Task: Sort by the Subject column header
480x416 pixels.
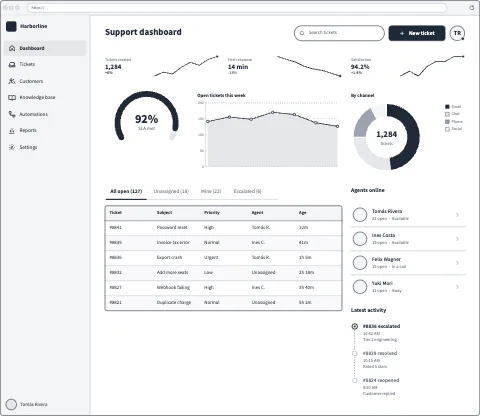Action: click(x=164, y=213)
